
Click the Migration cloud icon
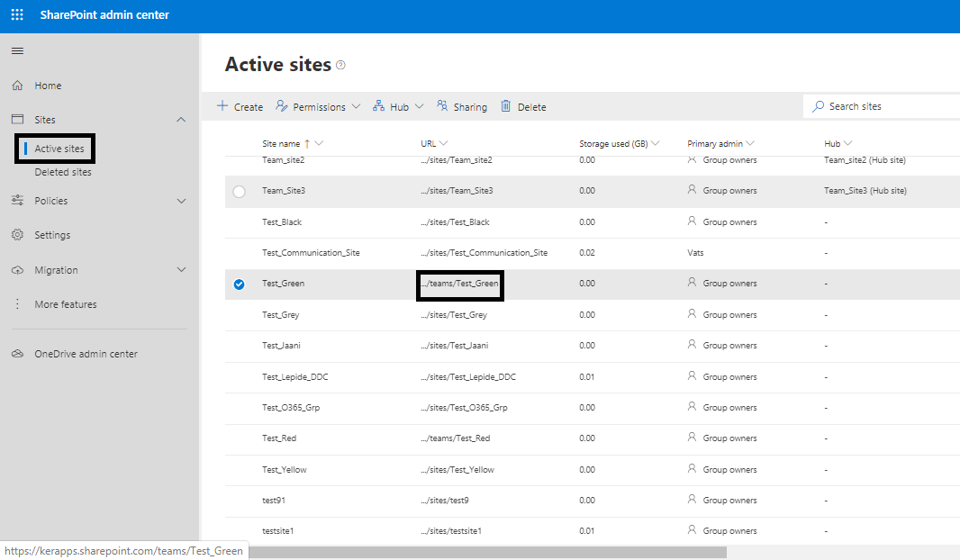17,270
